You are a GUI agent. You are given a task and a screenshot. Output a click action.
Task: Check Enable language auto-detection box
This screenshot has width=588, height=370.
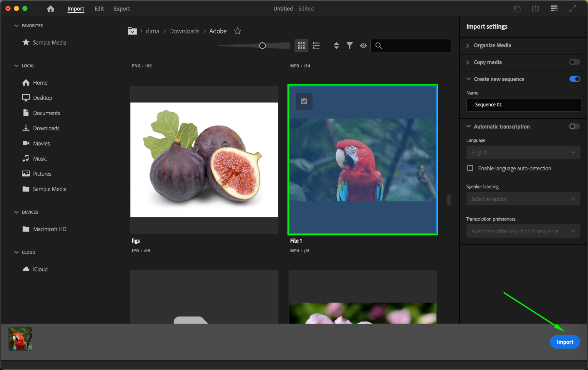pos(470,168)
